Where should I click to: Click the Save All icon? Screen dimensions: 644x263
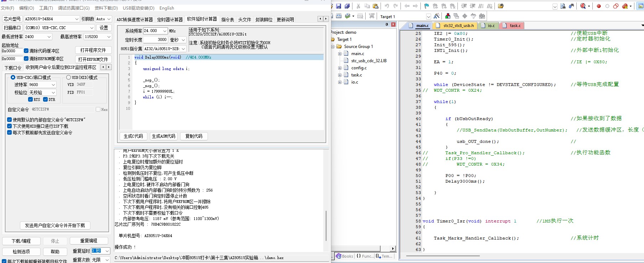pyautogui.click(x=347, y=6)
